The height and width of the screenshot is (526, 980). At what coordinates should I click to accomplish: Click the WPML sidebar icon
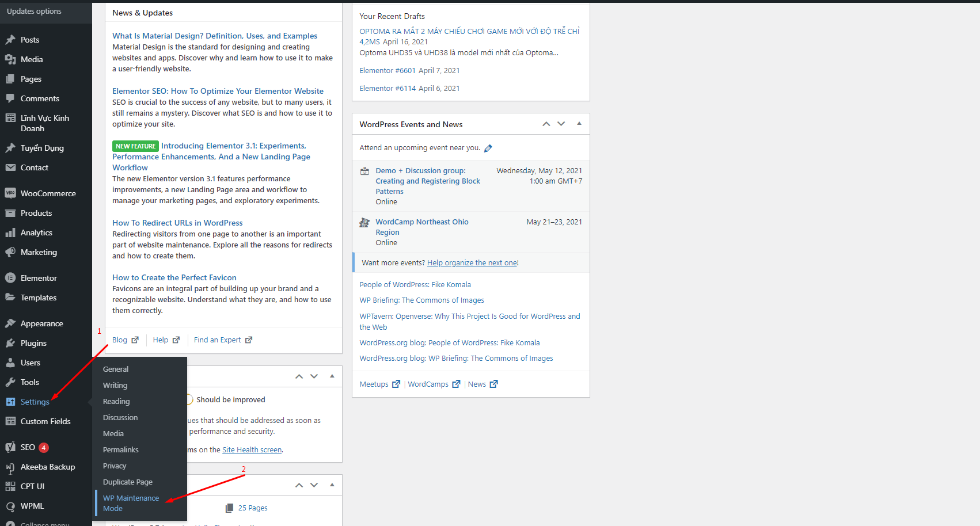[x=10, y=506]
